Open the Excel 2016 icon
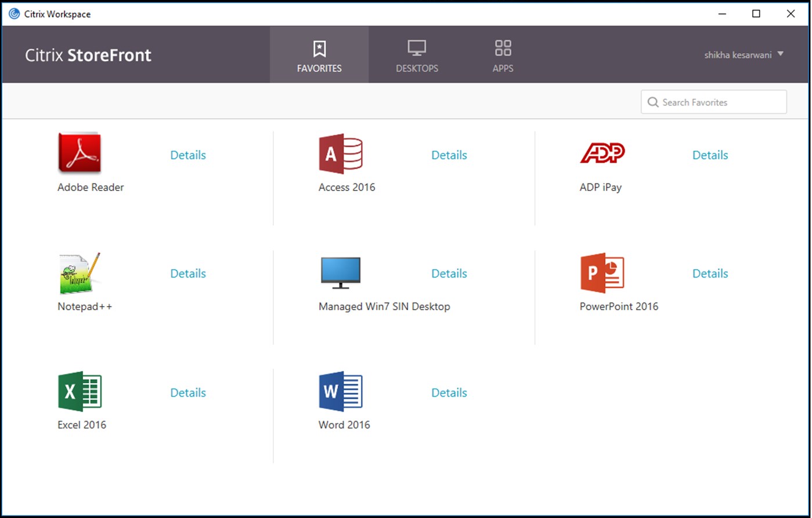This screenshot has width=812, height=518. tap(80, 392)
